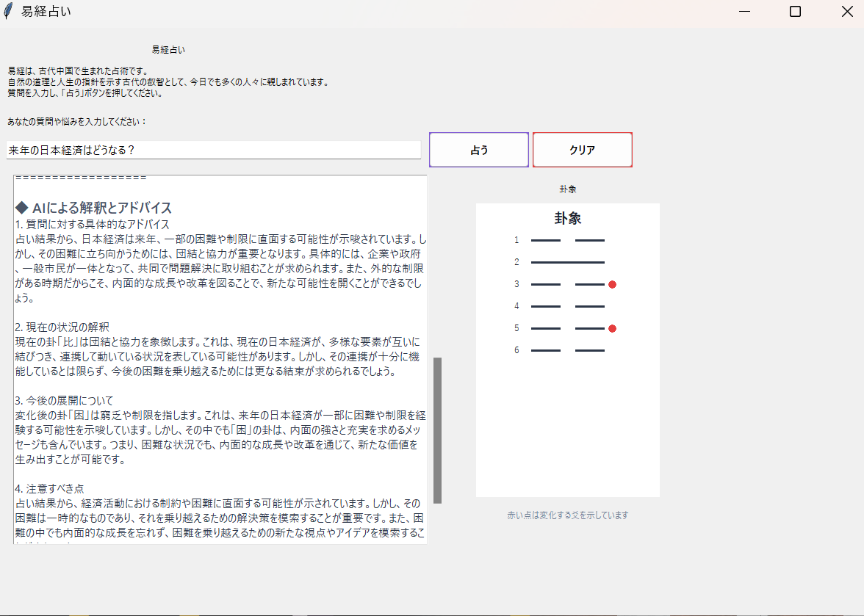Screen dimensions: 864x616
Task: Focus the question input field
Action: (x=213, y=150)
